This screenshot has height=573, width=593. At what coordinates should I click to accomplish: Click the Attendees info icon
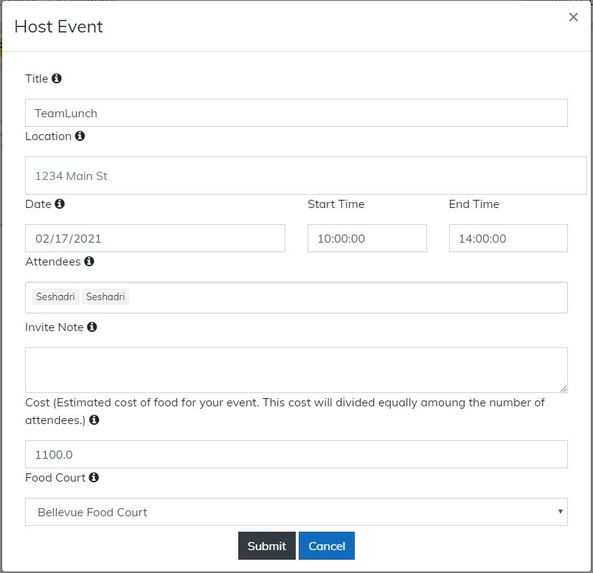89,261
